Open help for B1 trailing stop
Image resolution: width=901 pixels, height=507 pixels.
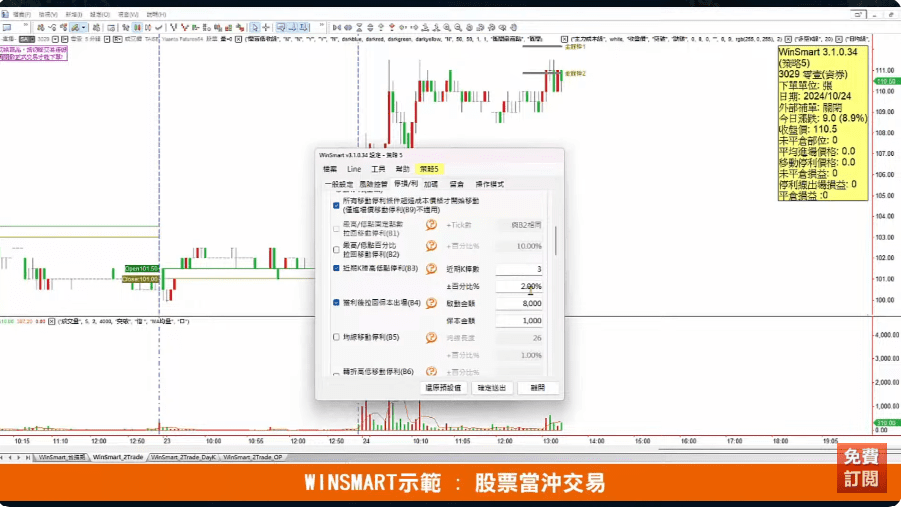point(431,225)
